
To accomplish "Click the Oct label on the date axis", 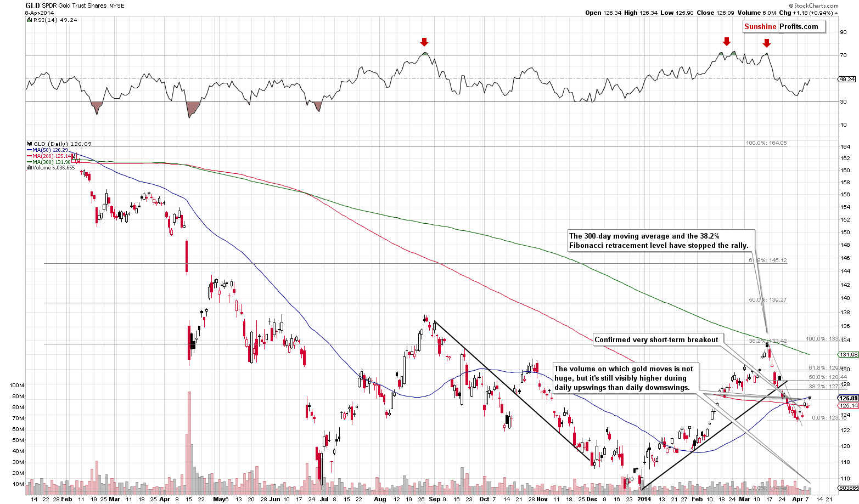I will 485,500.
